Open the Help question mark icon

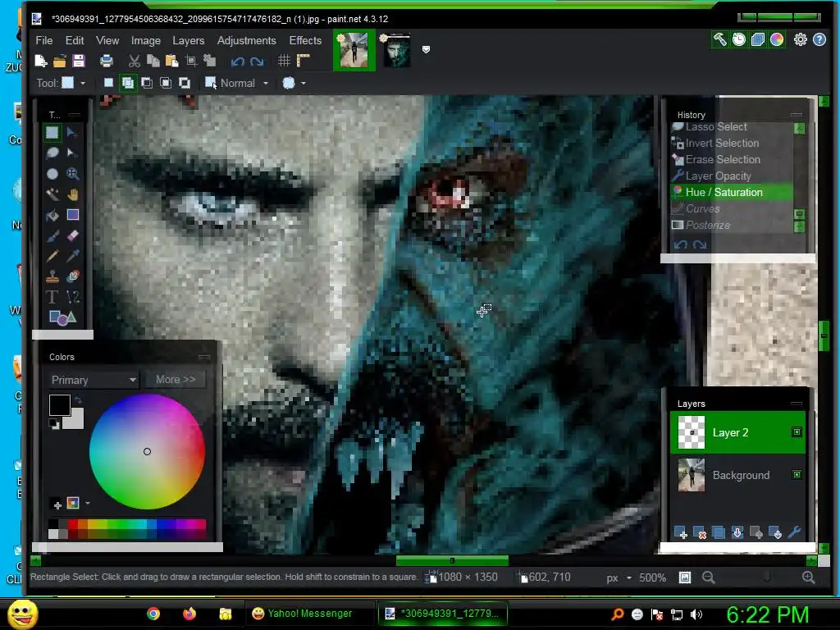pos(819,39)
